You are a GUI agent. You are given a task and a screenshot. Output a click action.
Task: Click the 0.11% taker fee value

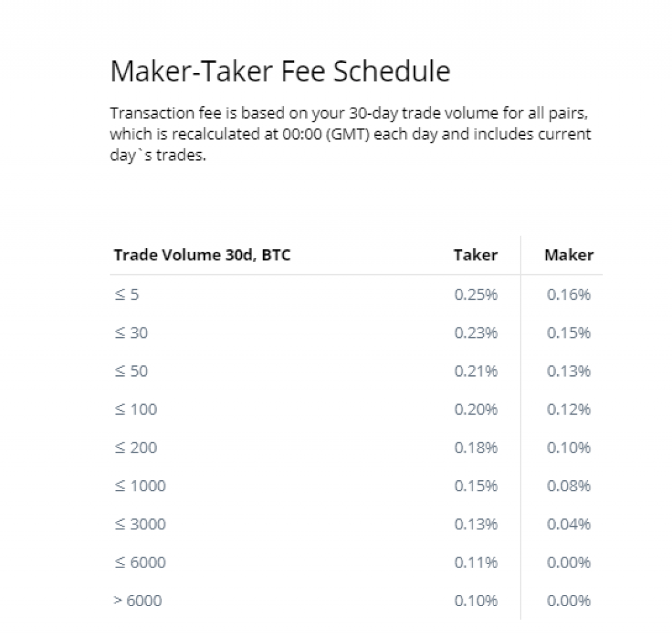pos(476,562)
